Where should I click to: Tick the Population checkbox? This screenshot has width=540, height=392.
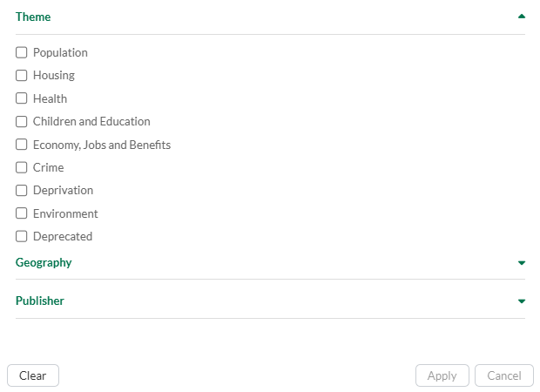22,52
